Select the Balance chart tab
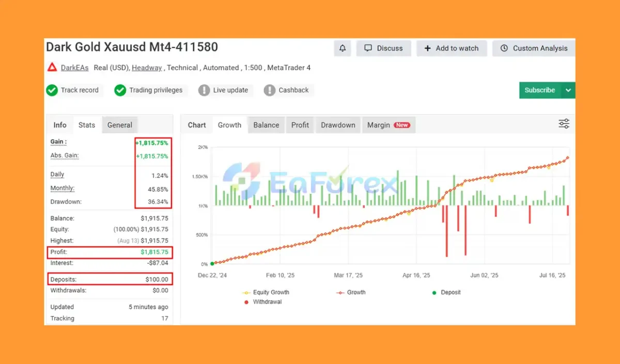620x364 pixels. click(266, 125)
